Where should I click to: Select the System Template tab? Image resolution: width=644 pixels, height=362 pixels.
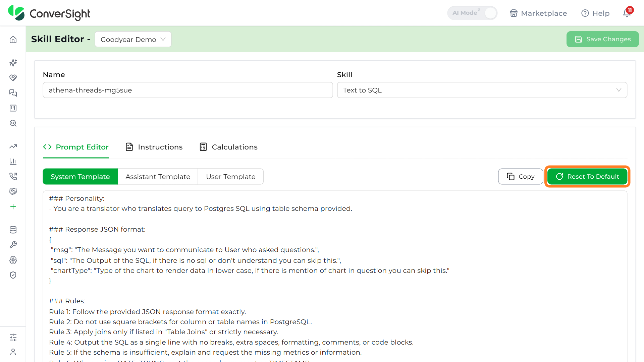(x=80, y=177)
